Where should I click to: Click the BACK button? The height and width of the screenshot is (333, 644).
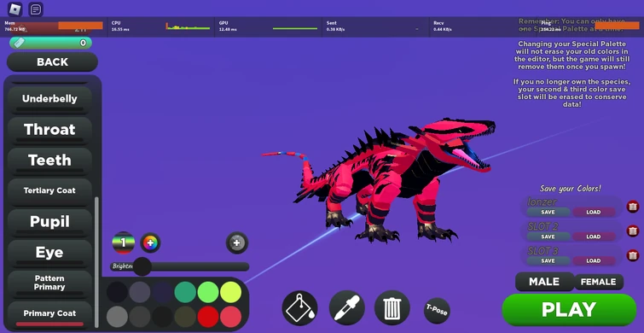52,62
